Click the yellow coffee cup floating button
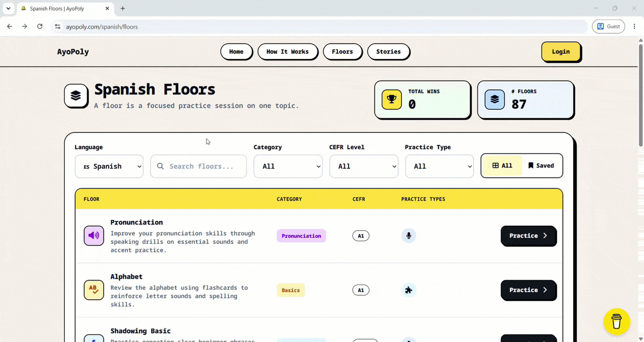Viewport: 644px width, 342px height. click(x=616, y=321)
